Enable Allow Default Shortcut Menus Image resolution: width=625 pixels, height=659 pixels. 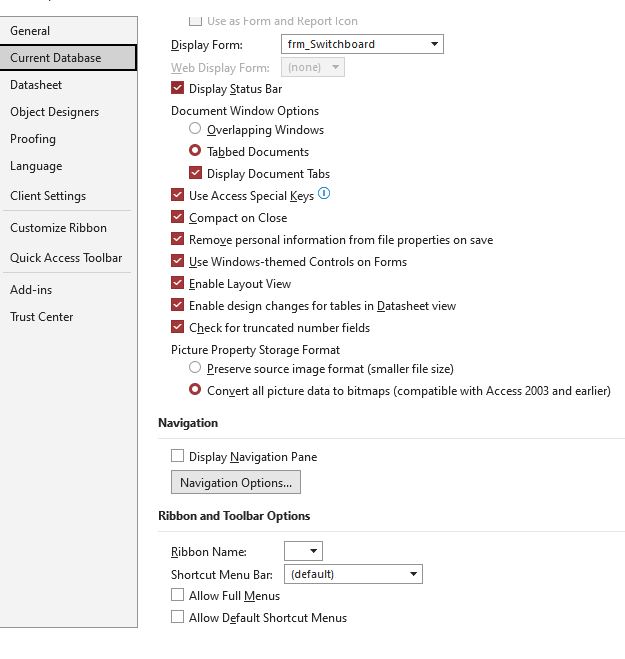click(178, 618)
